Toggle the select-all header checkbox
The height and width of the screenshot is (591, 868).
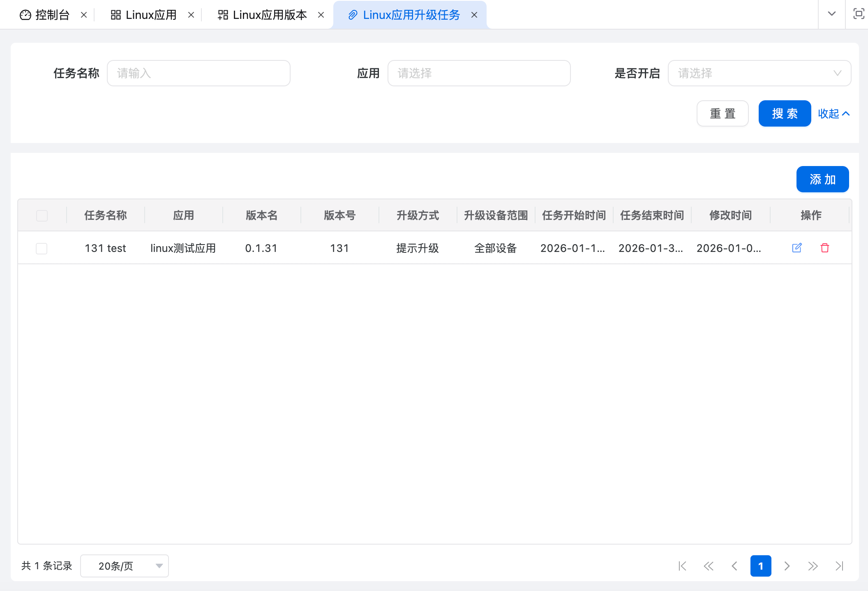(42, 215)
